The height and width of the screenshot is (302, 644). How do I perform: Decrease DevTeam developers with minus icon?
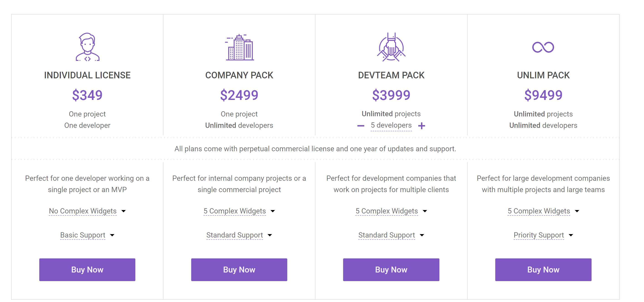pyautogui.click(x=361, y=126)
